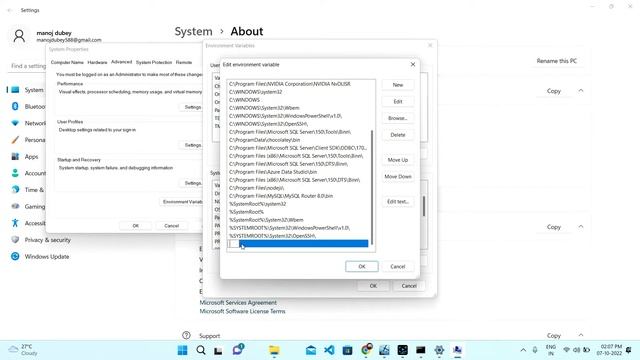Screen dimensions: 640x360
Task: Close the Edit environment variable dialog
Action: coord(413,64)
